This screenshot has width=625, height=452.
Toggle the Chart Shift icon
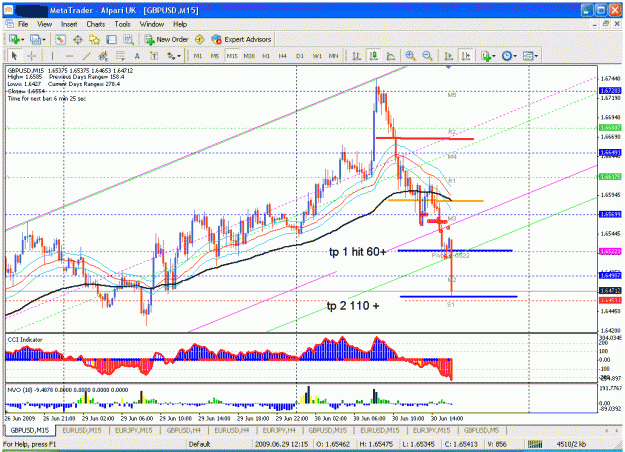(x=466, y=56)
